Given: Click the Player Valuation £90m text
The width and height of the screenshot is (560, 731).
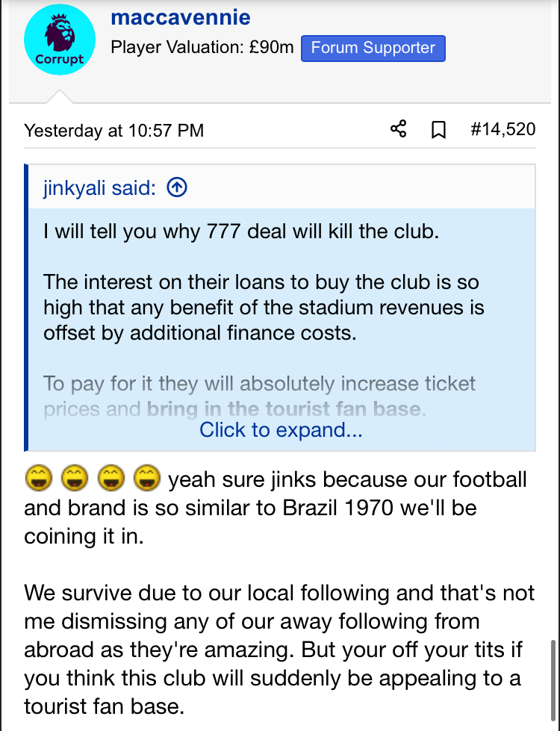Looking at the screenshot, I should coord(202,48).
